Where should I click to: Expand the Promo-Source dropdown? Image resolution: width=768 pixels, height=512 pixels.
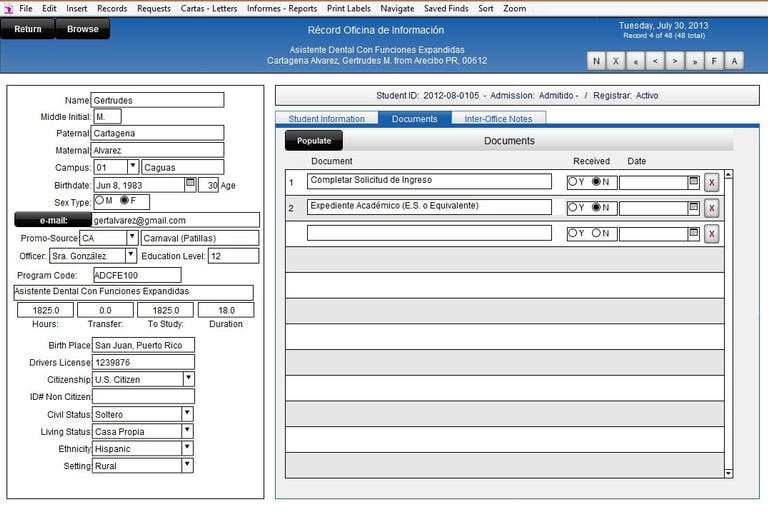click(x=132, y=238)
